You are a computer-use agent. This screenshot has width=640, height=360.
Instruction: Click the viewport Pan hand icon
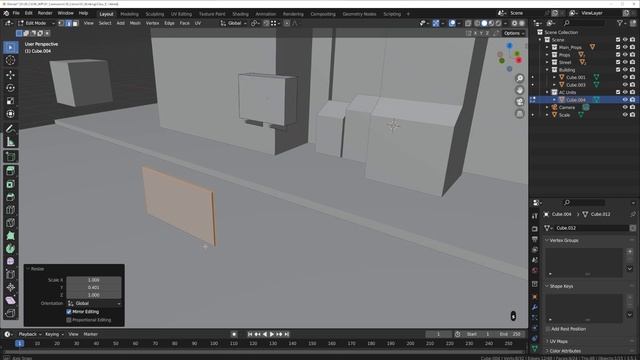point(520,90)
